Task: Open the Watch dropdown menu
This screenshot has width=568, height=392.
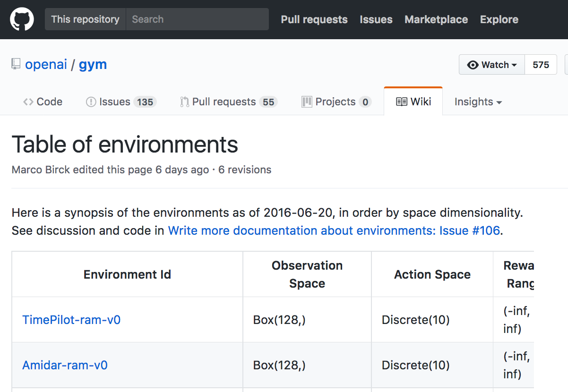Action: click(x=492, y=65)
